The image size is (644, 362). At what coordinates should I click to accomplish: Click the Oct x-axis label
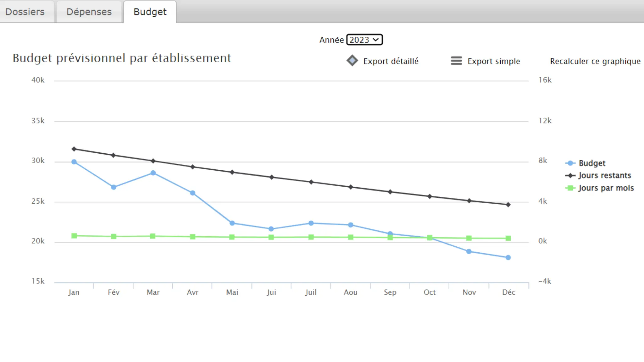pos(430,292)
